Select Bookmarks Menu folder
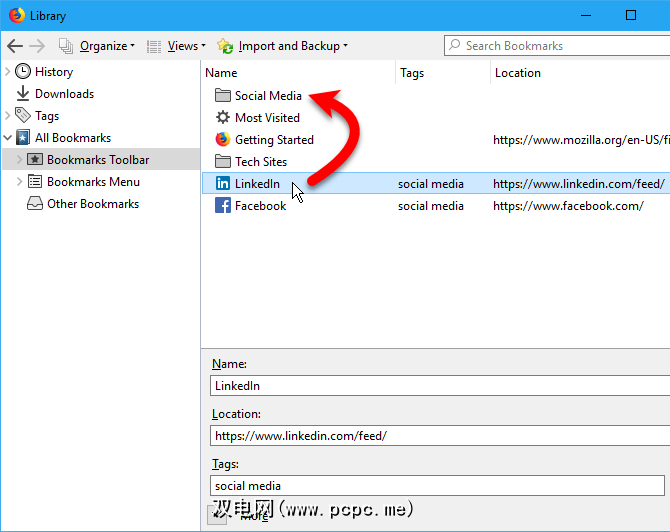The image size is (670, 532). point(93,182)
